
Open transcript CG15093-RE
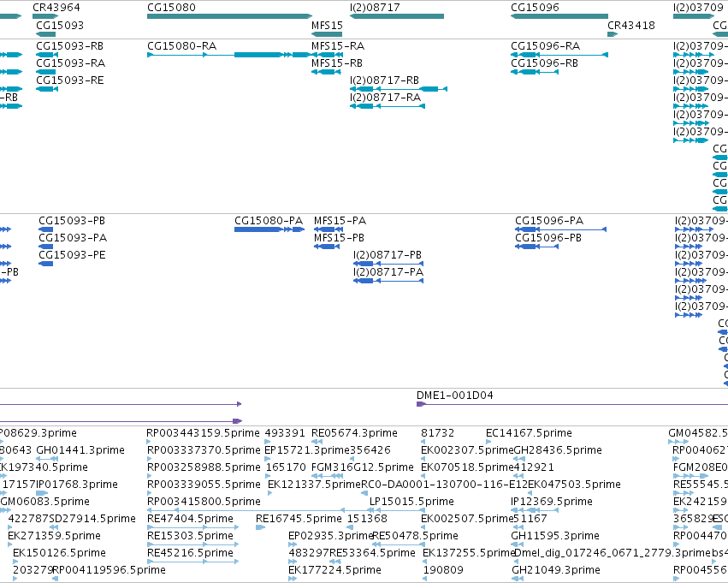tap(70, 80)
